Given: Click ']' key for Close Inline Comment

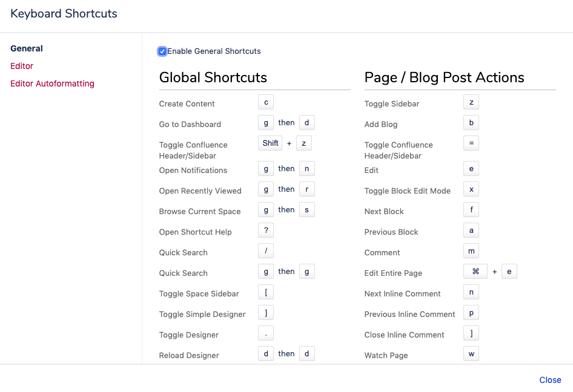Looking at the screenshot, I should (x=471, y=333).
